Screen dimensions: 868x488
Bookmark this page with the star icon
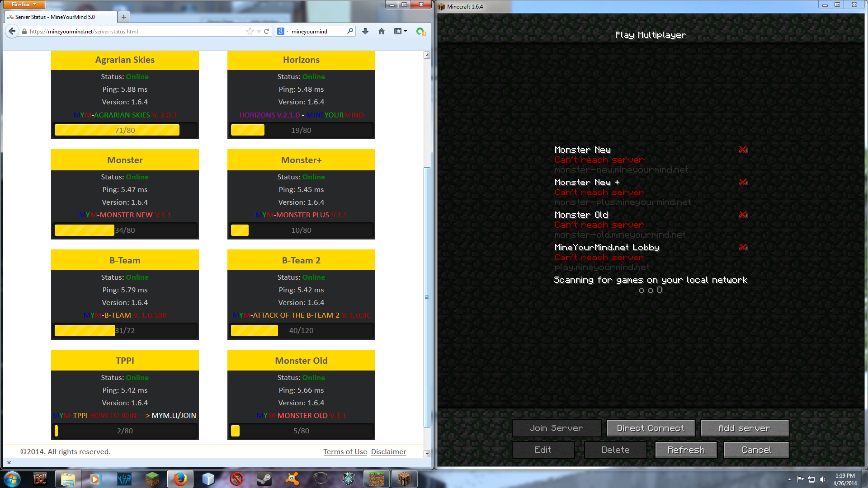click(x=250, y=31)
